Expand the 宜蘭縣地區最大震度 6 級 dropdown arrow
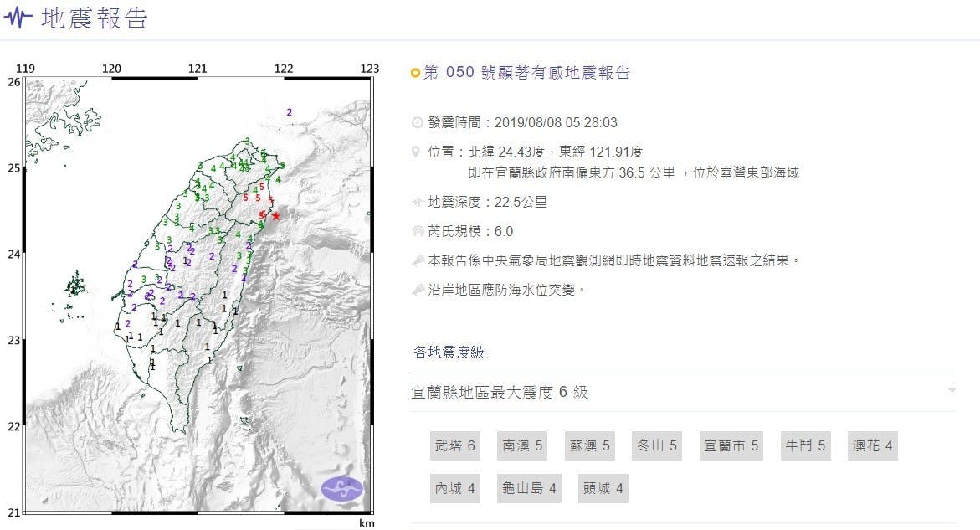980x530 pixels. 952,390
